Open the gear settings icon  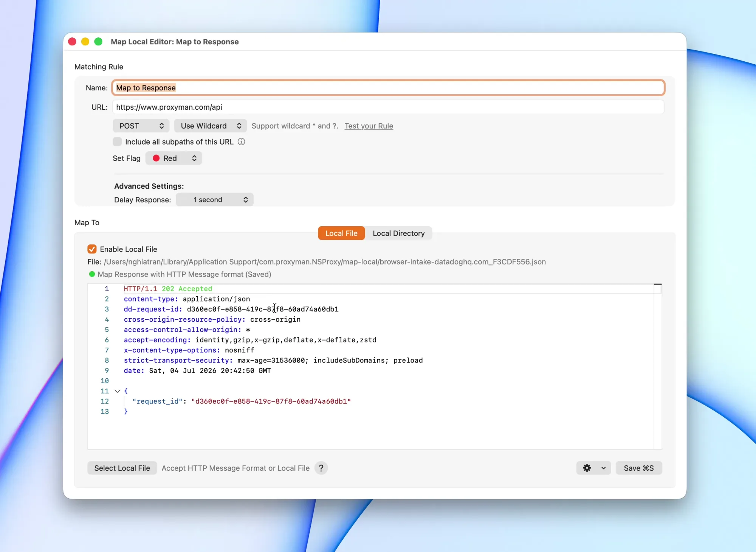tap(587, 468)
